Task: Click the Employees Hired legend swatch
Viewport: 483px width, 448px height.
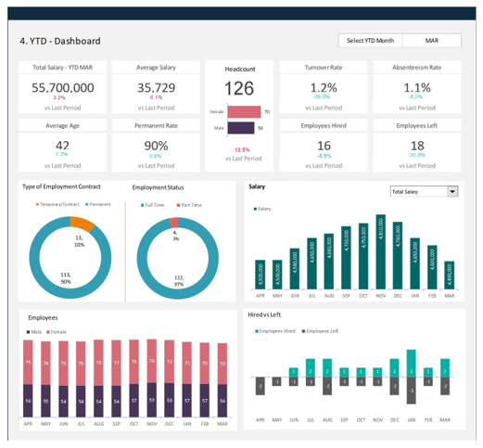Action: [257, 331]
